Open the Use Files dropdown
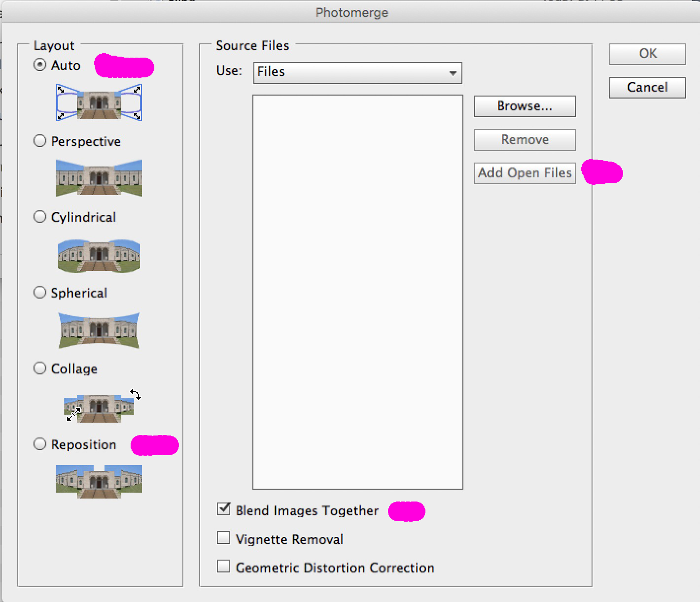The image size is (700, 602). (x=357, y=72)
